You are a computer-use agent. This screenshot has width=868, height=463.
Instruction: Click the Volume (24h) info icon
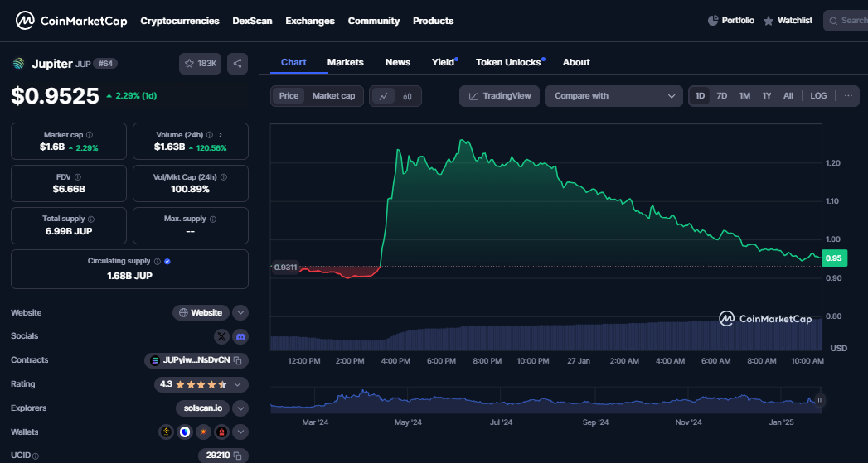209,135
